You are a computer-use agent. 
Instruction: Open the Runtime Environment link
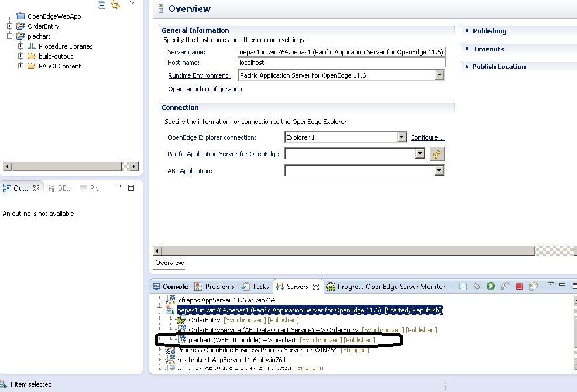pos(199,75)
